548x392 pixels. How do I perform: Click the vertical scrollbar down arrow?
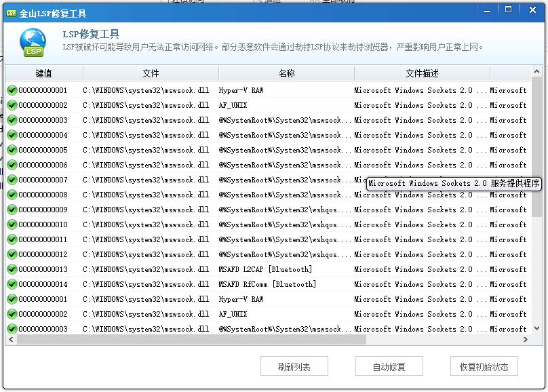[537, 328]
